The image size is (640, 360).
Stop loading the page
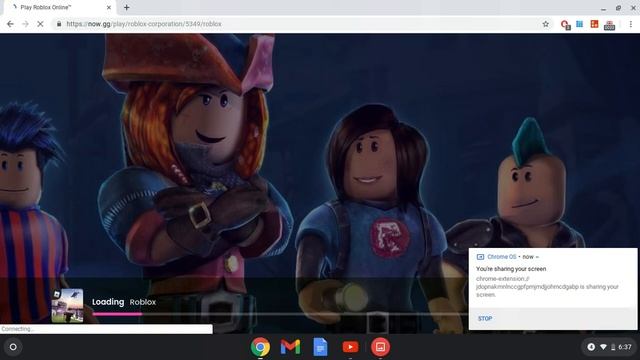pyautogui.click(x=40, y=24)
